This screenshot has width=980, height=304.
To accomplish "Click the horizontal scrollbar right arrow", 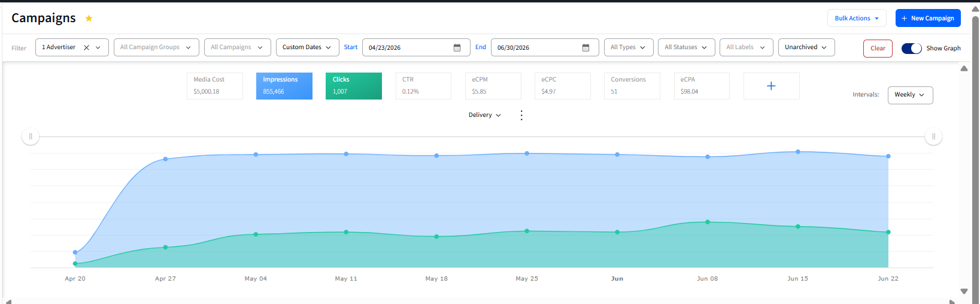I will click(952, 301).
